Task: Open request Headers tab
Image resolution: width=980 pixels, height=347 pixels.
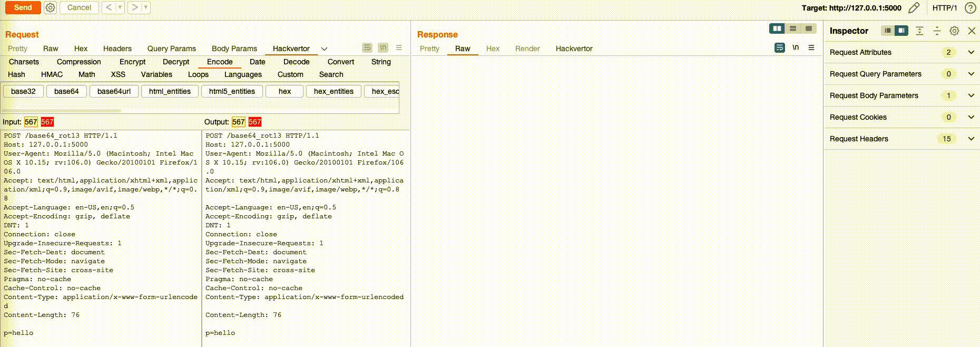Action: 117,49
